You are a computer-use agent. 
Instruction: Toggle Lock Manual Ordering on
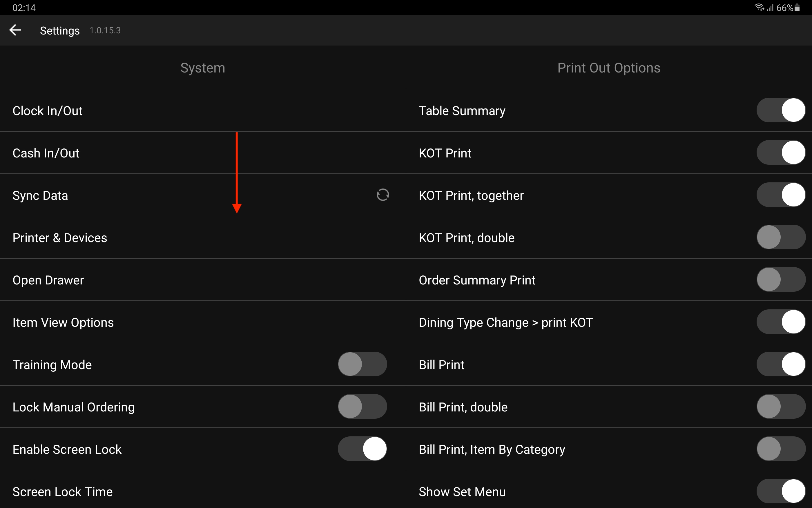click(362, 407)
